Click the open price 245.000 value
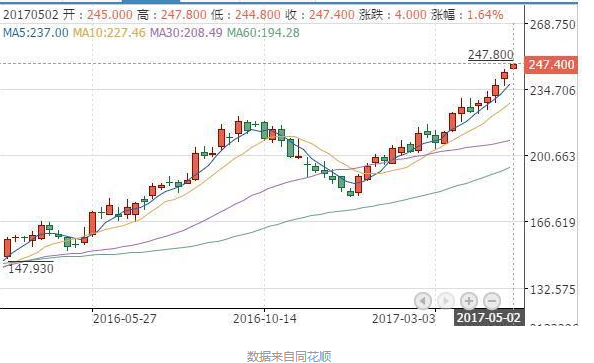The height and width of the screenshot is (363, 594). tap(110, 15)
